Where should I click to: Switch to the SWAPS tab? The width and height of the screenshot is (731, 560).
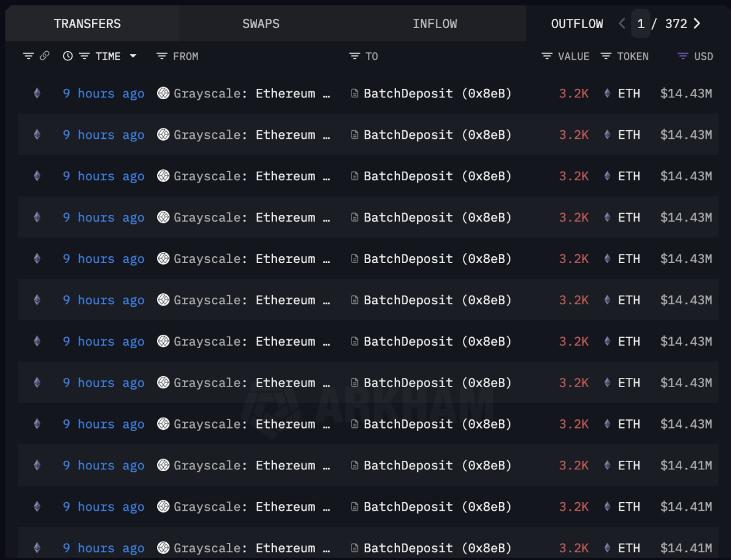tap(261, 24)
